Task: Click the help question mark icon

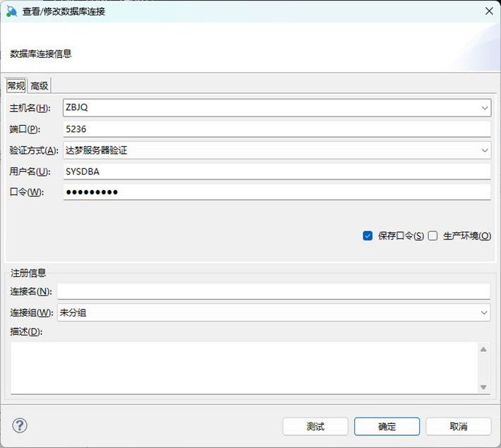Action: pyautogui.click(x=20, y=425)
